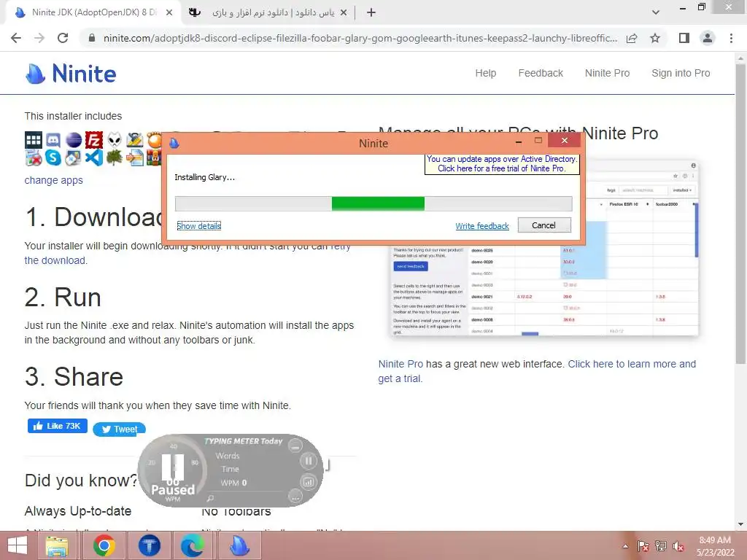This screenshot has height=560, width=747.
Task: Click search magnifier in Typing Meter
Action: [x=210, y=499]
